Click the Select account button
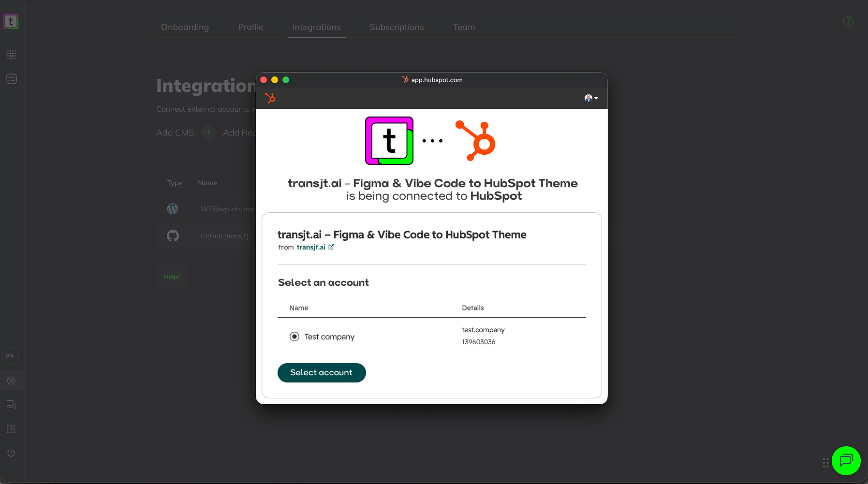 [322, 373]
